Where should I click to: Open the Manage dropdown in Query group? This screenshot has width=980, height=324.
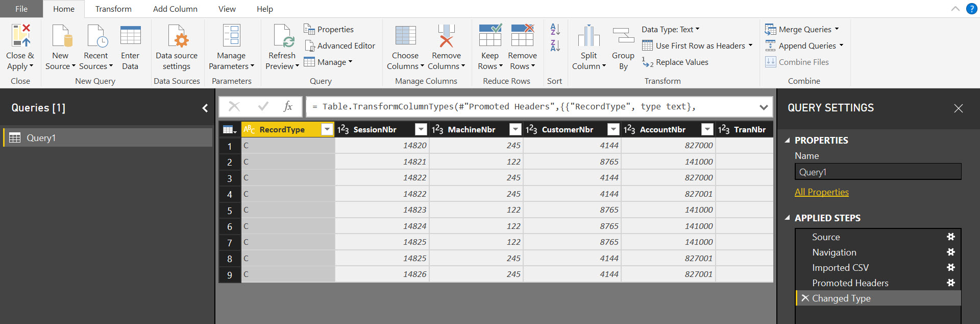(x=328, y=62)
